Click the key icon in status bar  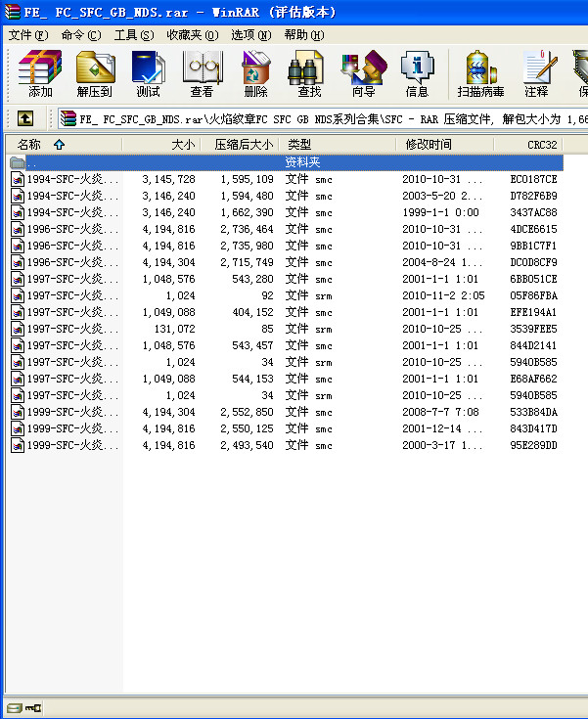(33, 708)
